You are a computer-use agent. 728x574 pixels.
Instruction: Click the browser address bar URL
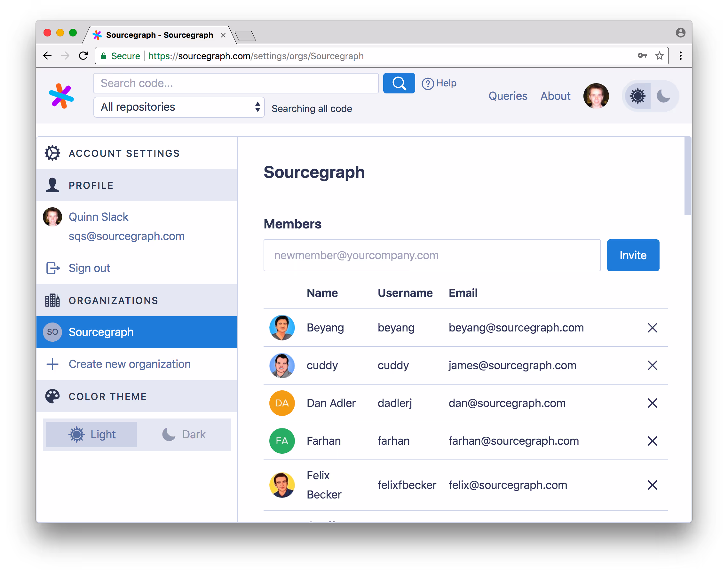(256, 56)
